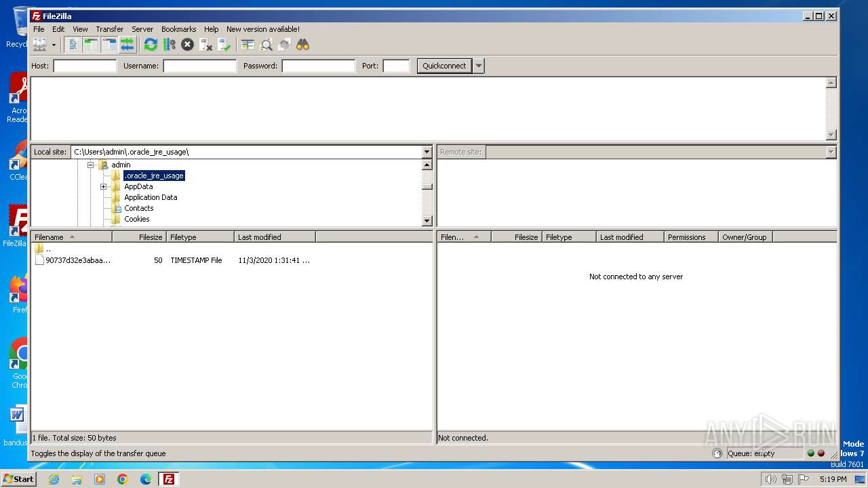Sort remote list by Last modified

pos(630,237)
